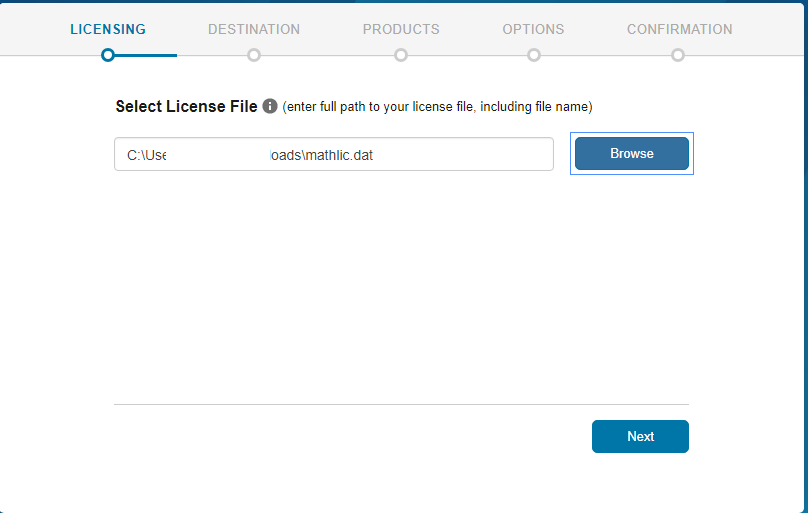Click the Options step circle marker
This screenshot has height=513, width=808.
pos(534,55)
